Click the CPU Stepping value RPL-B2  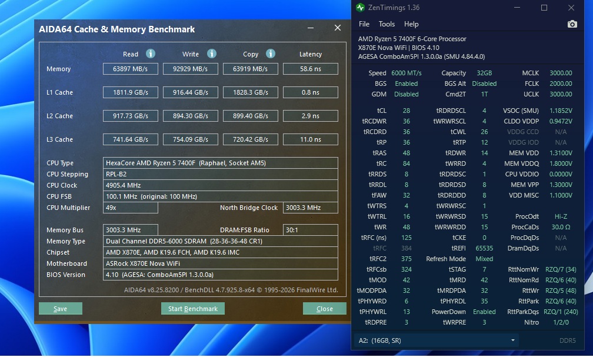pyautogui.click(x=221, y=174)
